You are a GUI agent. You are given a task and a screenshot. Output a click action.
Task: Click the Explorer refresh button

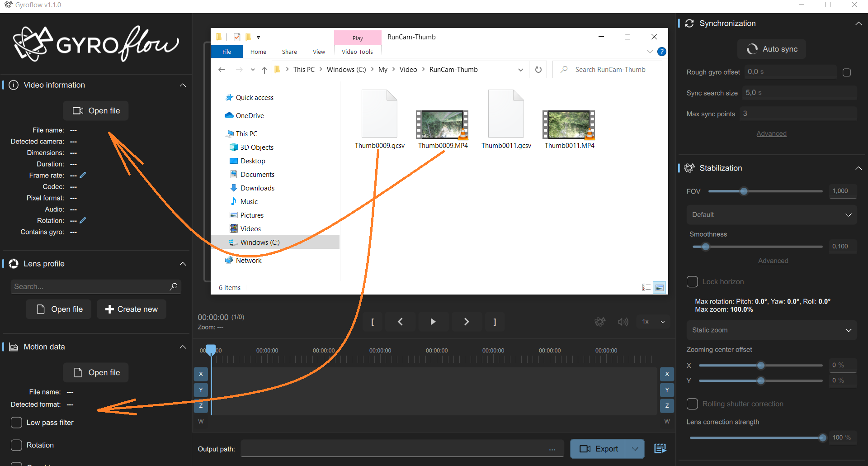click(538, 70)
